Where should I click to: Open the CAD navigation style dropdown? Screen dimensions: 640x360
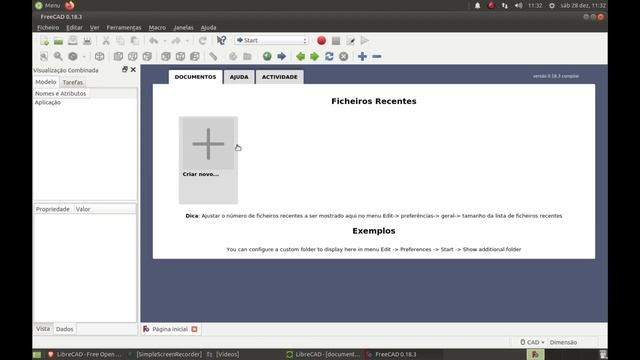click(532, 342)
